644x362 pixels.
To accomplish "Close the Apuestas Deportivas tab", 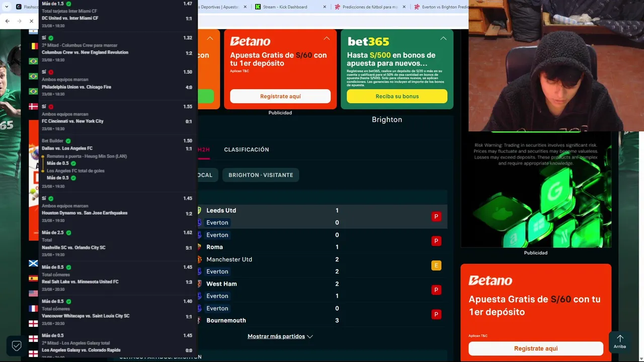I will (246, 7).
